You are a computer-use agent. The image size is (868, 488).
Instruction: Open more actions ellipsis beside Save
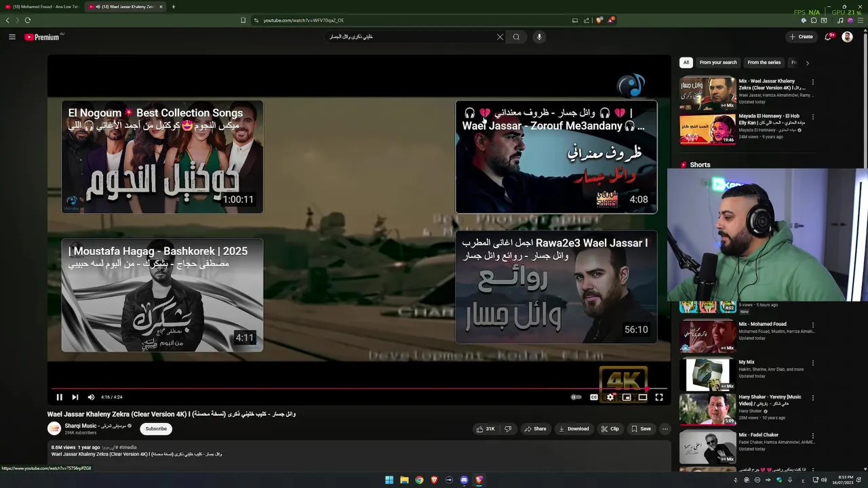point(665,429)
